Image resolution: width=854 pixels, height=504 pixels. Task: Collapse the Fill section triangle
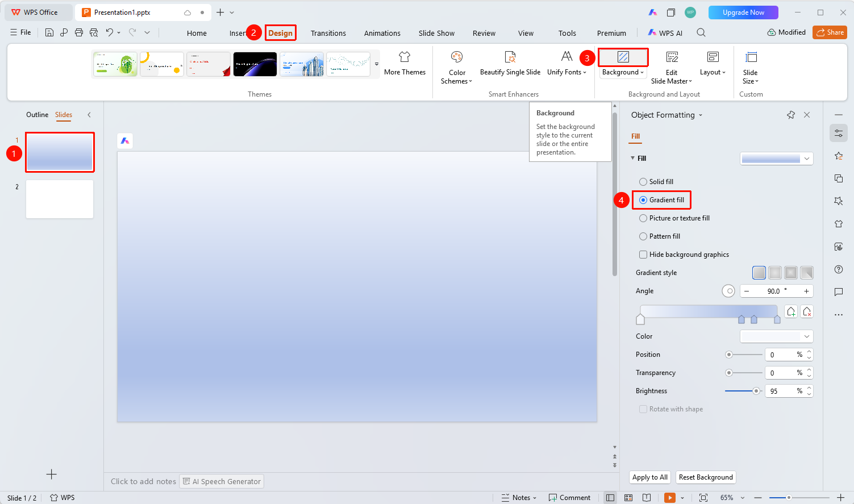coord(633,158)
